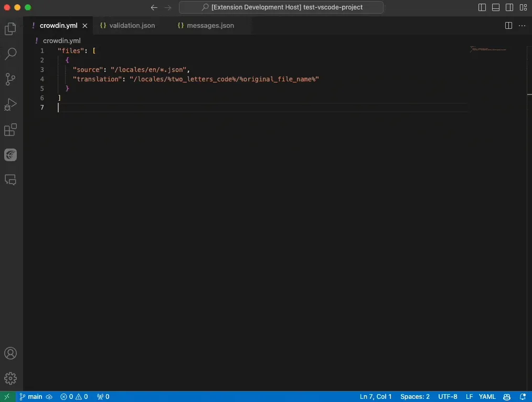Open the Search panel
This screenshot has width=532, height=402.
10,54
